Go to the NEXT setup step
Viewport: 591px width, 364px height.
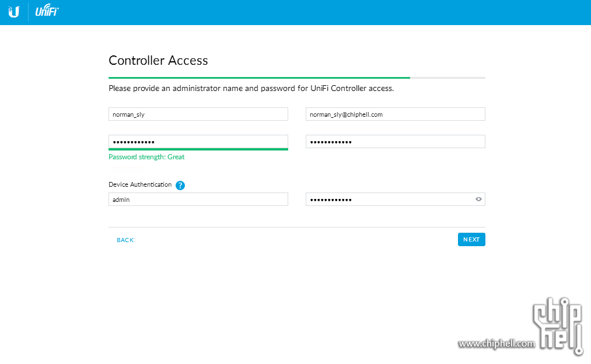471,240
